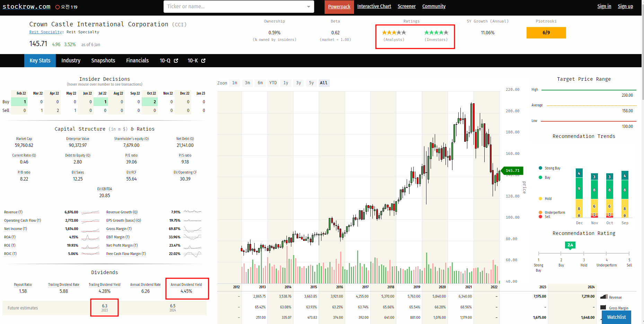
Task: Open the Powerpack page
Action: click(339, 7)
